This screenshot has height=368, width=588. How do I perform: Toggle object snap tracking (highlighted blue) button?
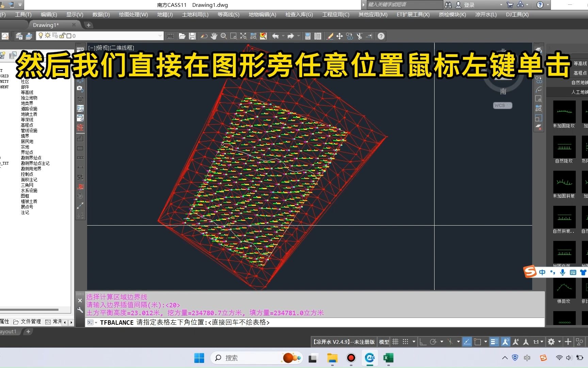(467, 342)
